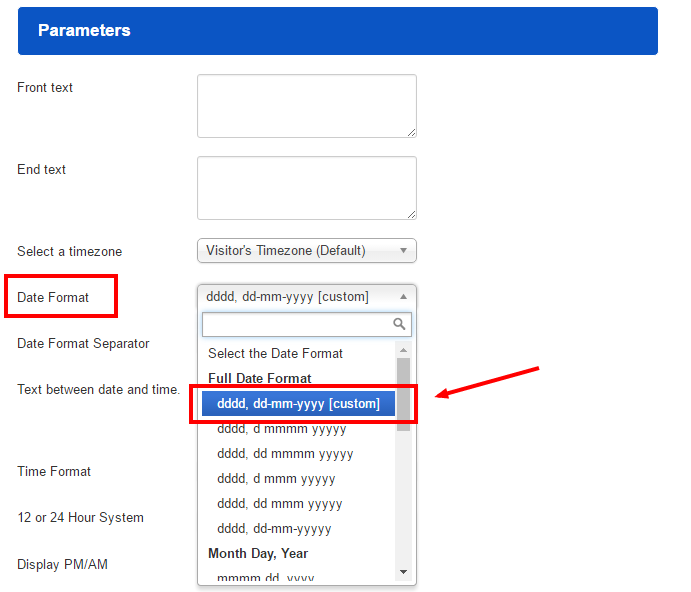Viewport: 691px width, 592px height.
Task: Click the list scrollbar up arrow
Action: coord(403,350)
